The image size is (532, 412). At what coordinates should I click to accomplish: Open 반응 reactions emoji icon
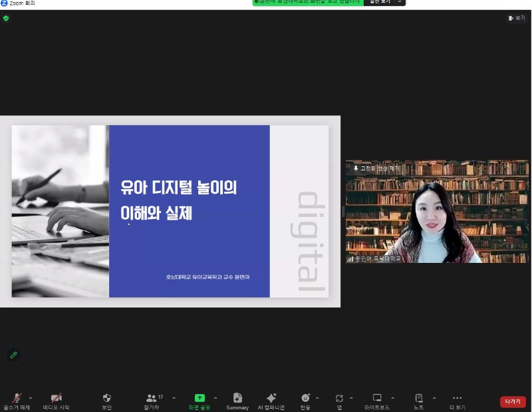point(305,399)
